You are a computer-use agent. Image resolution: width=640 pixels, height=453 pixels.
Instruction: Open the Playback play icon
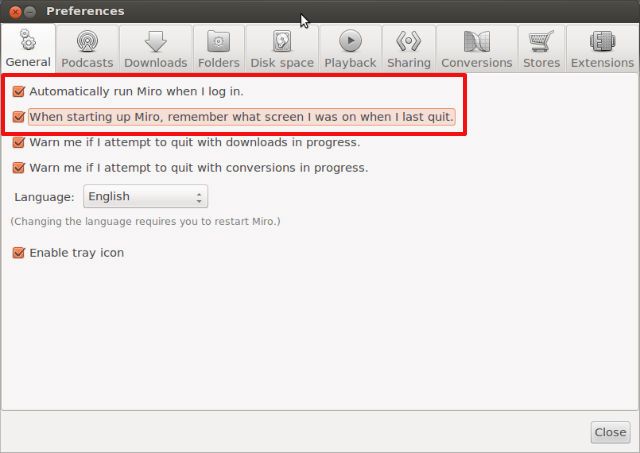tap(350, 41)
